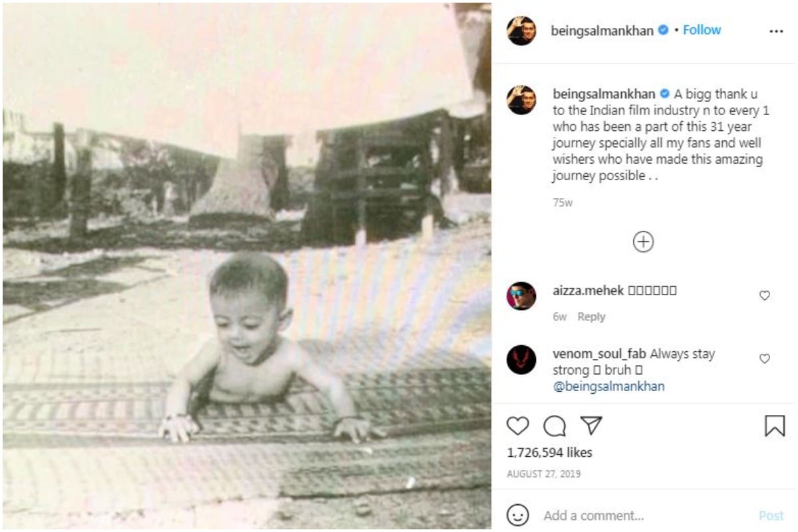Follow beingsalmankhan
Screen dimensions: 798x532
702,30
